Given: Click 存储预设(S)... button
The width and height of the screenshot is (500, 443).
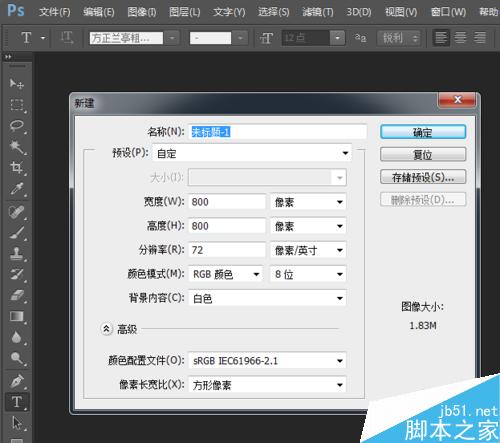Looking at the screenshot, I should coord(423,177).
